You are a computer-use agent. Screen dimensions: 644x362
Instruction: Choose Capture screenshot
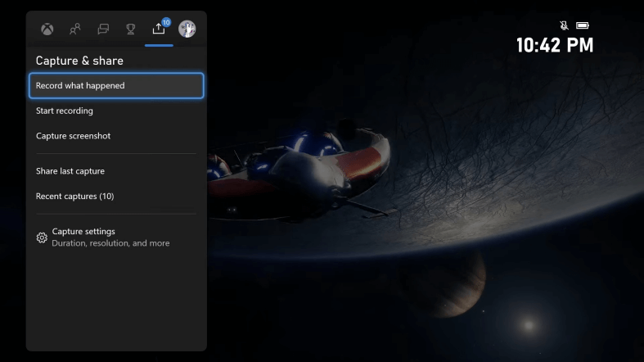click(116, 136)
